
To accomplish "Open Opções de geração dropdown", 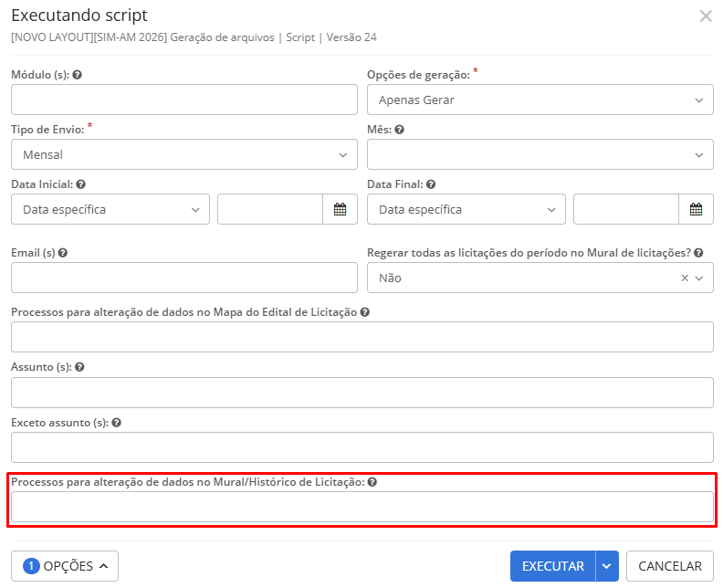I will click(x=540, y=100).
